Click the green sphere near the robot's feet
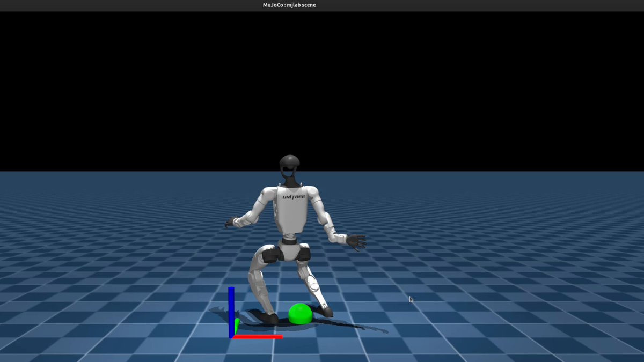The width and height of the screenshot is (644, 362). 301,314
